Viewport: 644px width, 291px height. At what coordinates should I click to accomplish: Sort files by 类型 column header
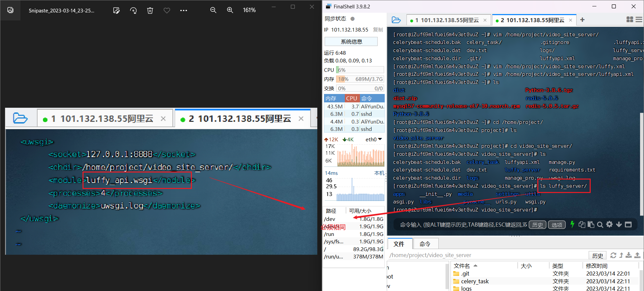(566, 266)
